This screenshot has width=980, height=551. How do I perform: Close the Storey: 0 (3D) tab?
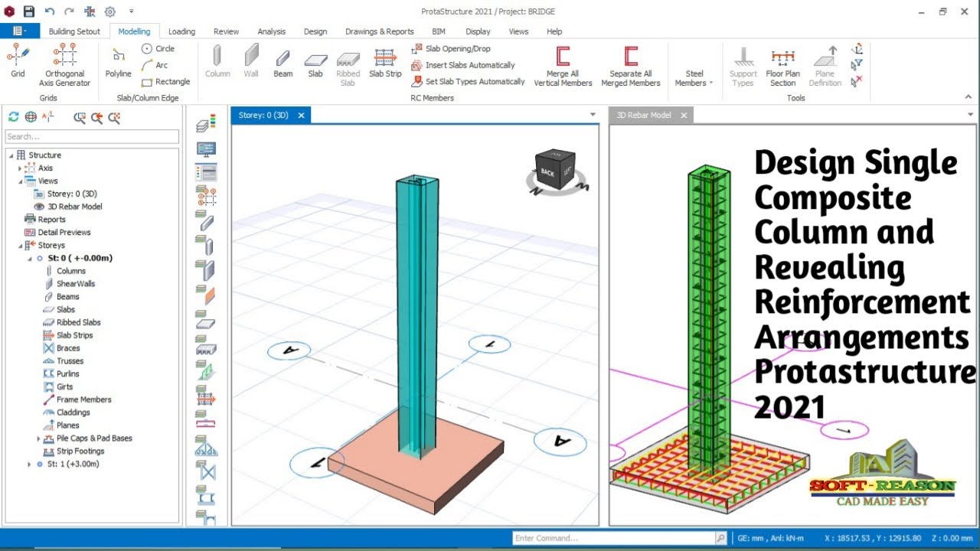point(301,115)
